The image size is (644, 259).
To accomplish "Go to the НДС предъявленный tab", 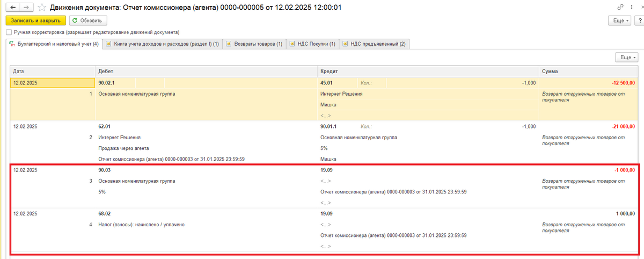I will pyautogui.click(x=374, y=44).
